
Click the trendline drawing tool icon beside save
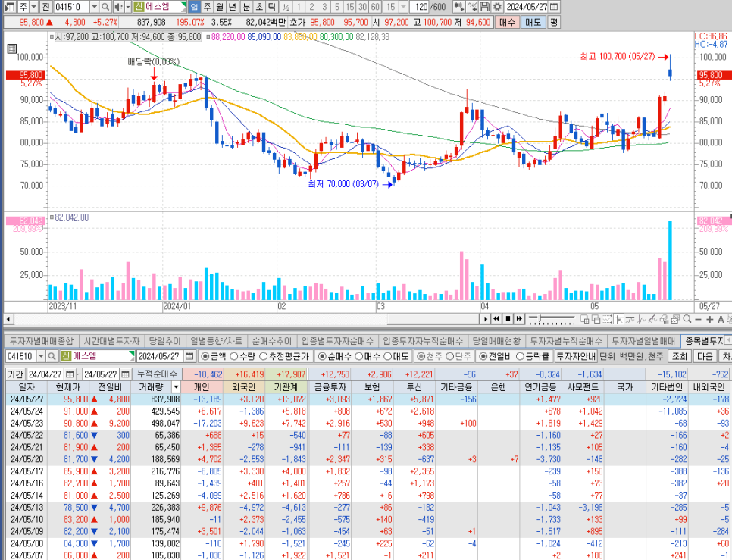click(472, 7)
